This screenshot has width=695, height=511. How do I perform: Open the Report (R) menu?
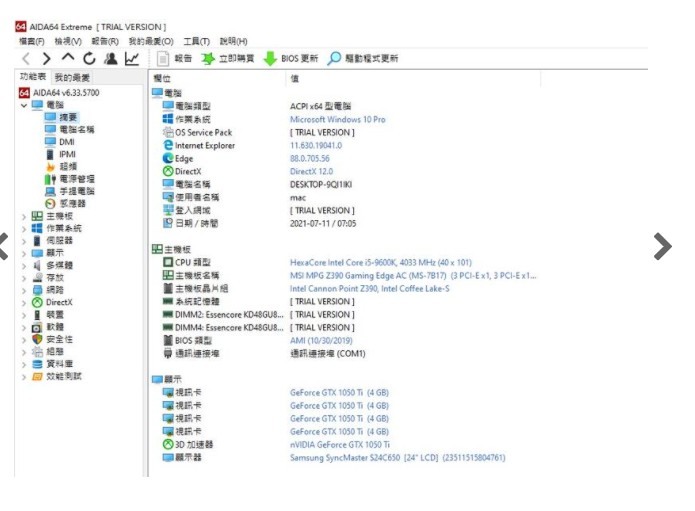(105, 41)
